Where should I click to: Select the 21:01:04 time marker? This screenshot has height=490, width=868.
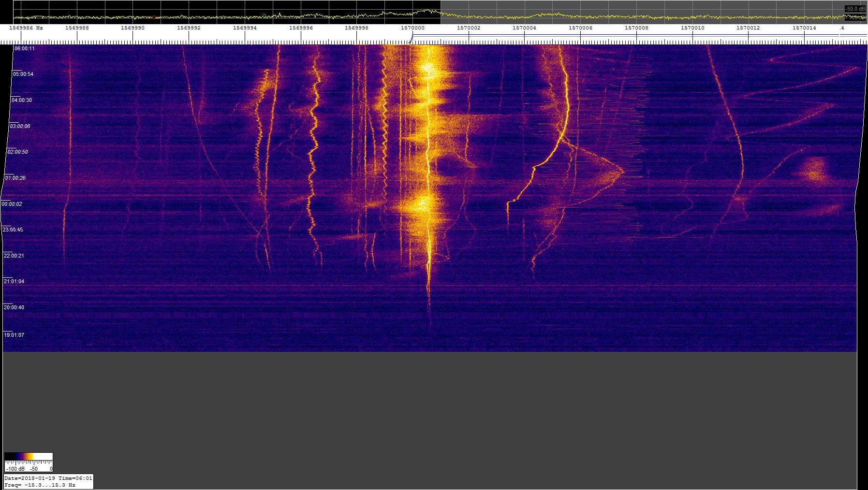click(14, 282)
